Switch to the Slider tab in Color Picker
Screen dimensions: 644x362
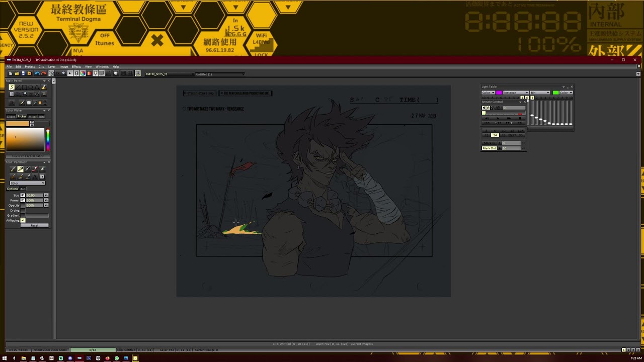click(x=11, y=116)
